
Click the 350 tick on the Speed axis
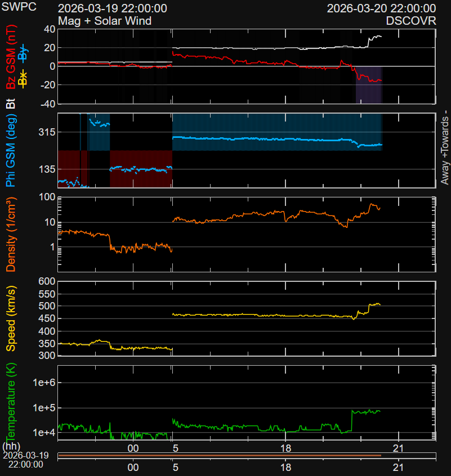click(x=47, y=344)
